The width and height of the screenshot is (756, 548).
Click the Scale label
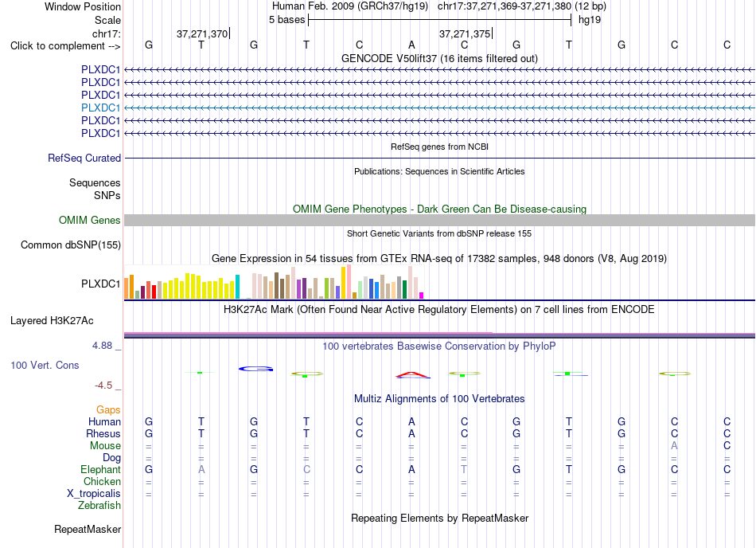tap(107, 20)
